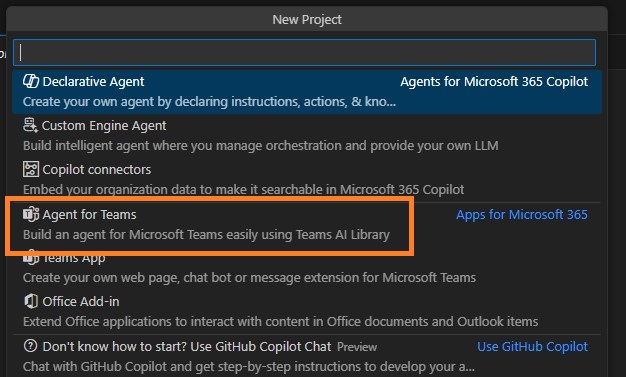The width and height of the screenshot is (626, 377).
Task: Click 'Build intelligent agent where you manage' description
Action: [x=261, y=145]
